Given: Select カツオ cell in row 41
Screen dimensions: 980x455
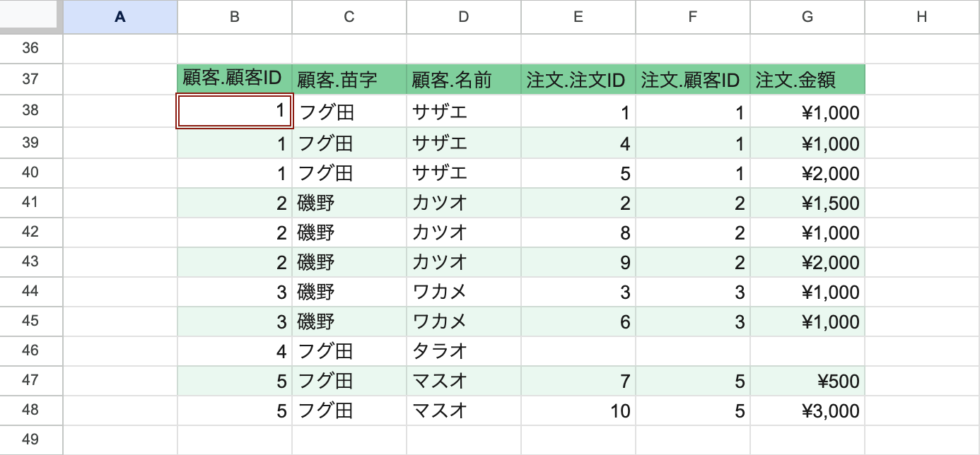Looking at the screenshot, I should tap(464, 203).
